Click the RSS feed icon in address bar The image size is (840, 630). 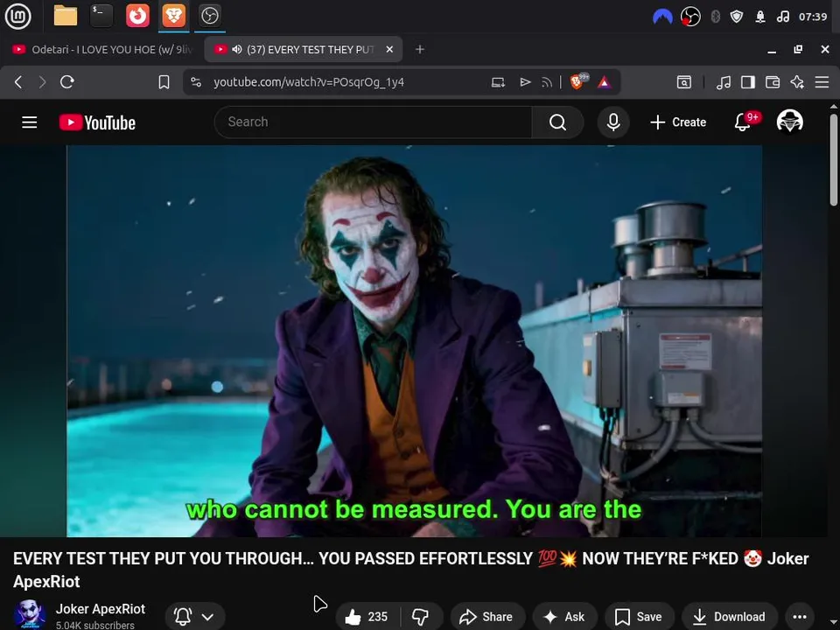(x=547, y=82)
